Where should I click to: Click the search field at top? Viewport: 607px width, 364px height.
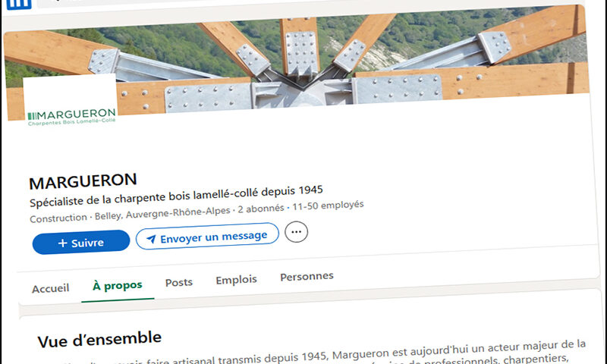coord(116,2)
